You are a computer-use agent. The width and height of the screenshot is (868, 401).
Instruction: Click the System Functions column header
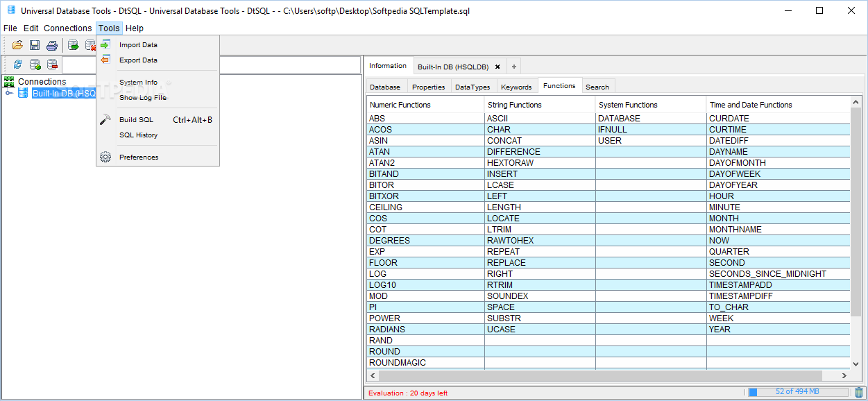tap(651, 105)
